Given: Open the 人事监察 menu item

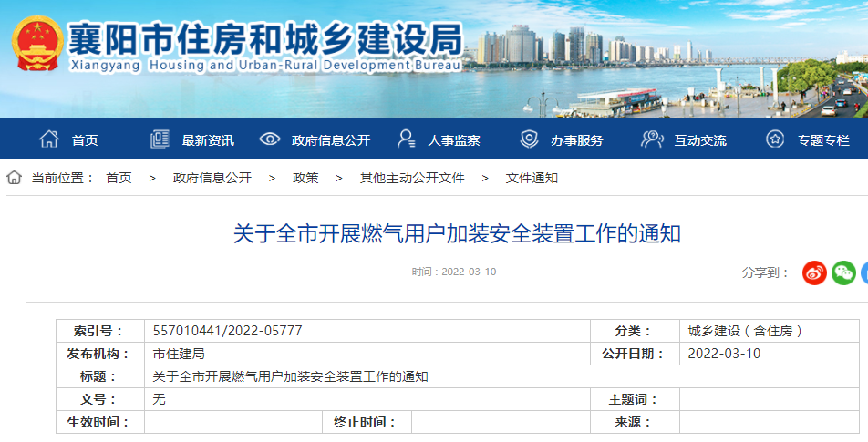Looking at the screenshot, I should click(x=454, y=140).
